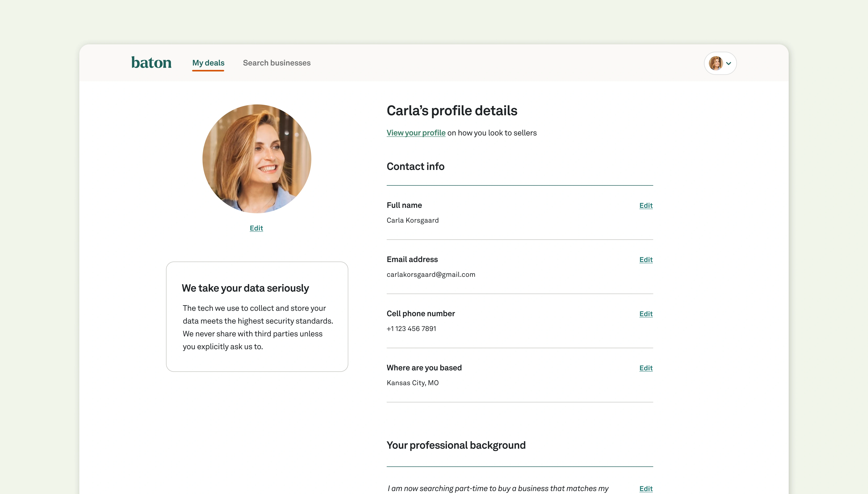Viewport: 868px width, 494px height.
Task: Click the Kansas City, MO location text
Action: coord(413,383)
